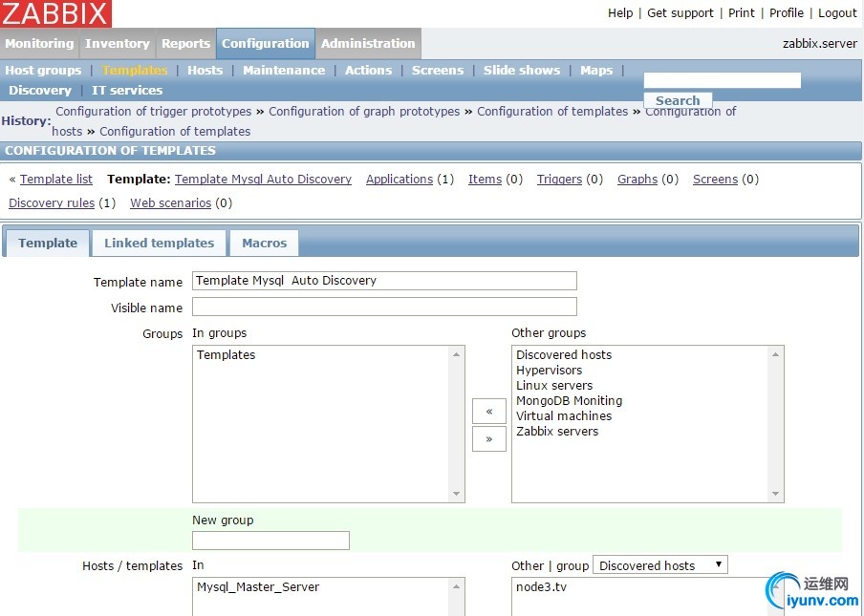Open history link Configuration of trigger prototypes
Screen dimensions: 864x616
point(153,112)
